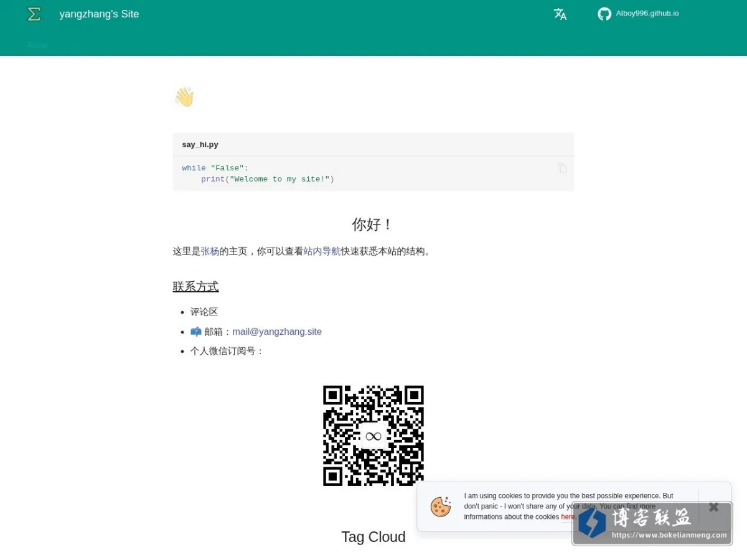The height and width of the screenshot is (560, 747).
Task: Click the print("Welcome to my site!") code line
Action: tap(268, 179)
